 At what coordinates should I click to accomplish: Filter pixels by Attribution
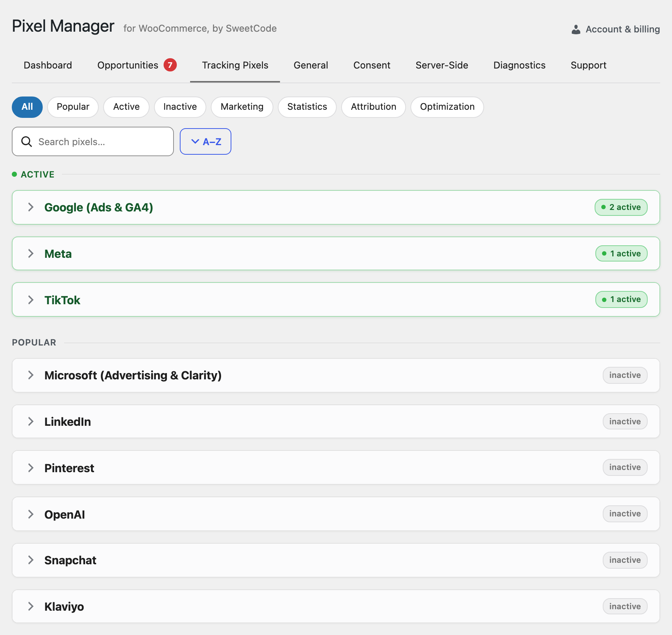coord(374,107)
